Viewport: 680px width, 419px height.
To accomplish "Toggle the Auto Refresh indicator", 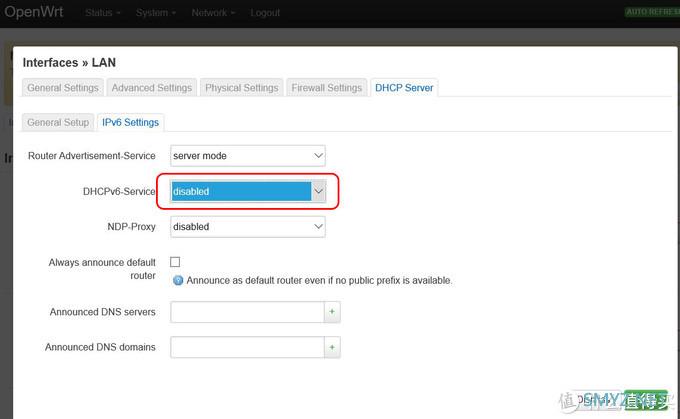I will (x=652, y=12).
